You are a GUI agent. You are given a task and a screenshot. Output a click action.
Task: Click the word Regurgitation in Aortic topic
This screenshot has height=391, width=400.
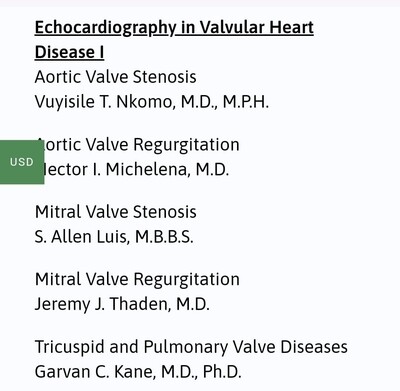(x=187, y=145)
